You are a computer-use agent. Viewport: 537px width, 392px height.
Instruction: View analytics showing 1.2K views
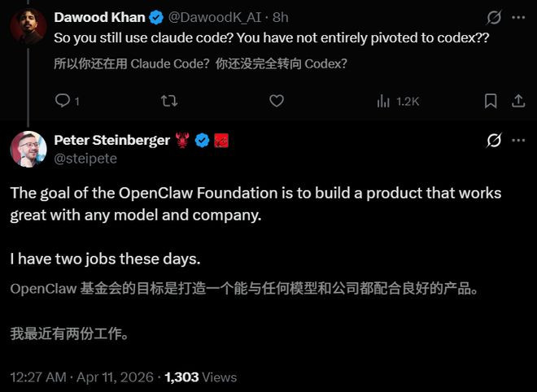pos(398,101)
